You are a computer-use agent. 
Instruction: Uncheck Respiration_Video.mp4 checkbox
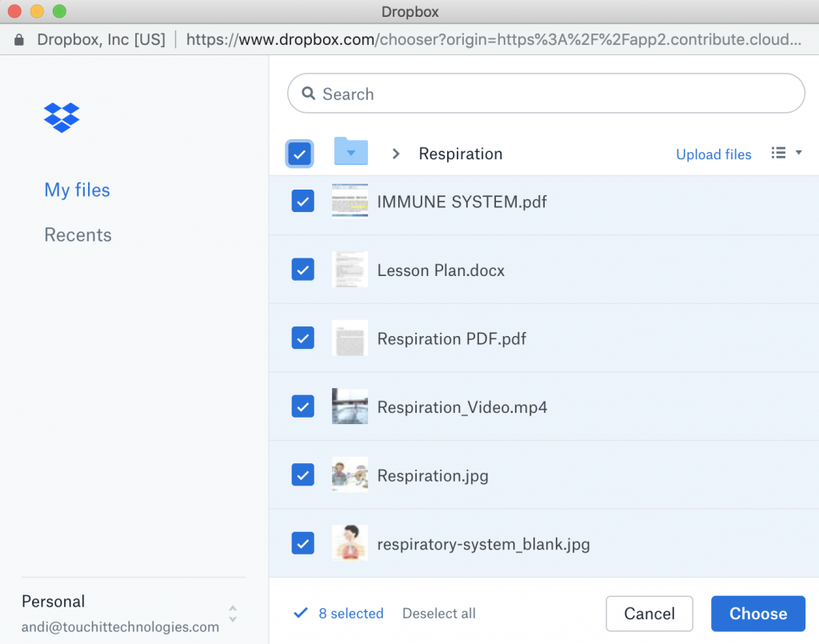click(x=303, y=406)
